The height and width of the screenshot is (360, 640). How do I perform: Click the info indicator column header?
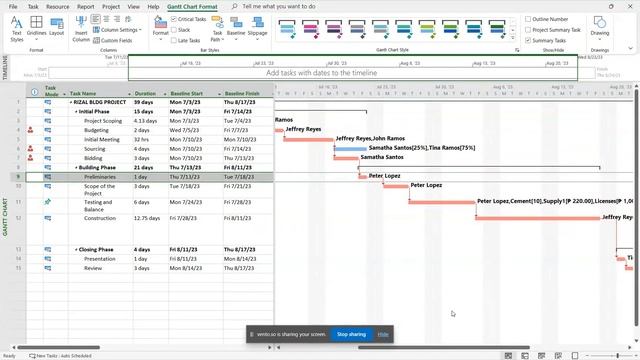click(x=34, y=92)
